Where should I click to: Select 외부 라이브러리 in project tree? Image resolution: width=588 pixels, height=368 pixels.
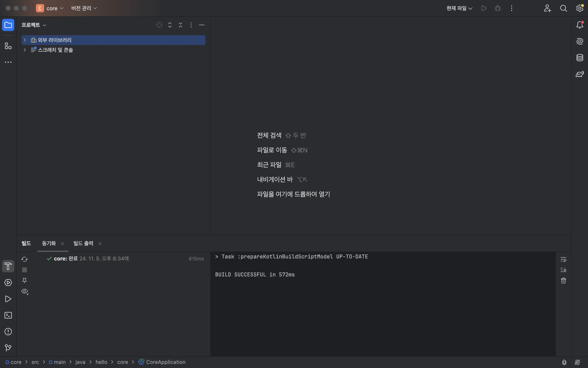[x=114, y=40]
